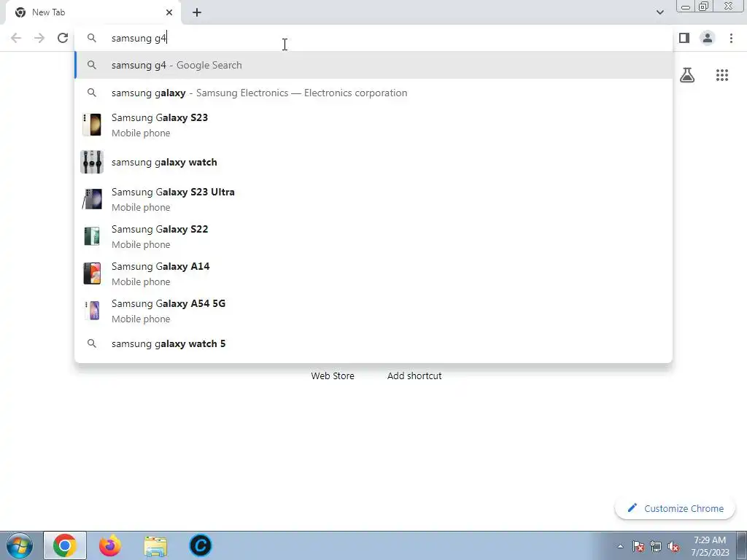
Task: Select Samsung Galaxy A54 5G suggestion
Action: 373,311
